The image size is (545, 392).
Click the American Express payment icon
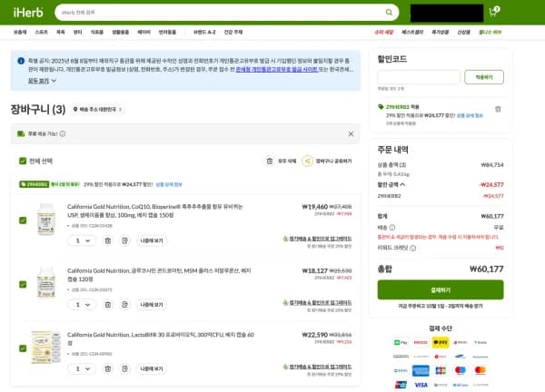[x=421, y=371]
